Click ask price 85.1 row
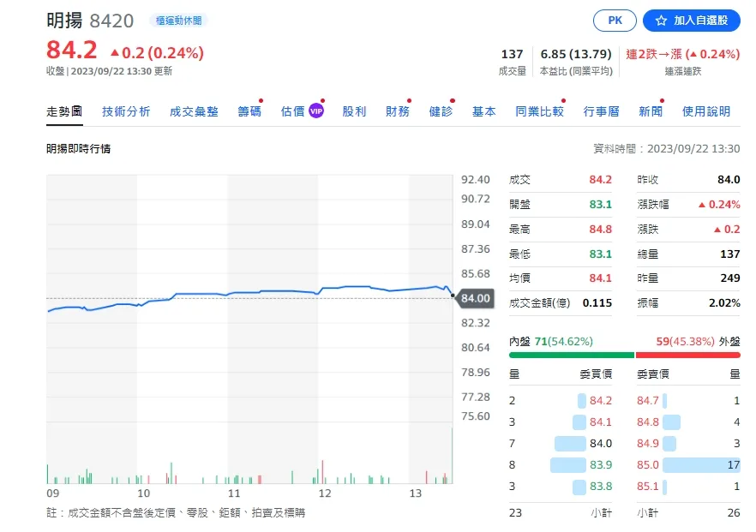 (x=688, y=487)
